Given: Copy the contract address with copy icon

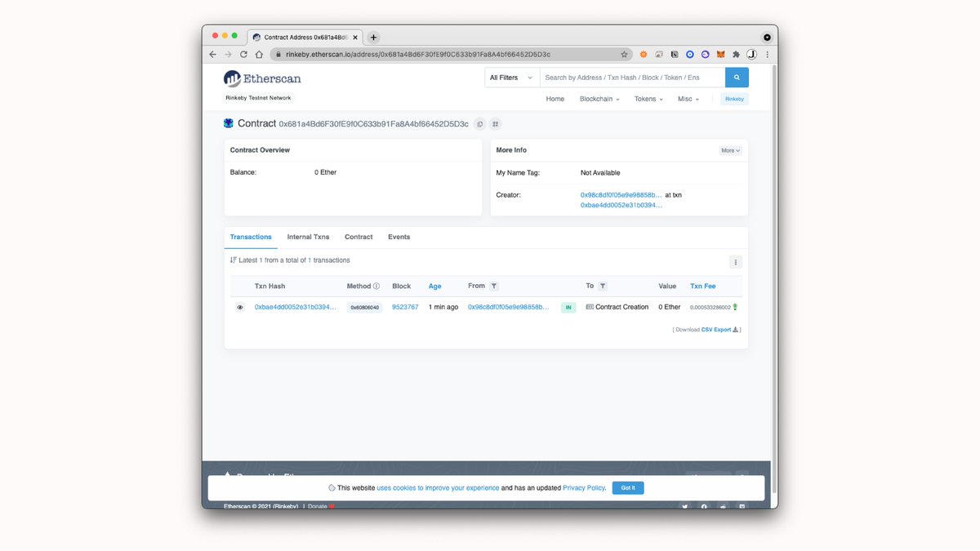Looking at the screenshot, I should 480,124.
